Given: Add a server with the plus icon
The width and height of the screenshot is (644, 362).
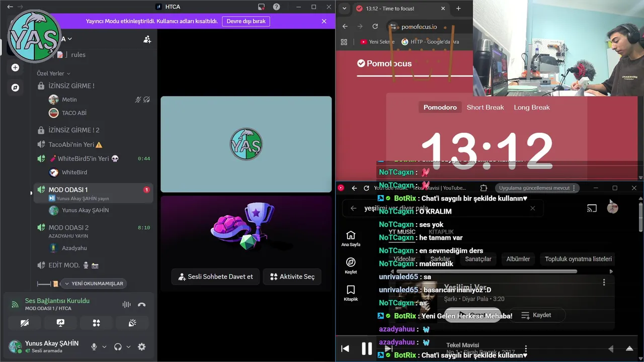Looking at the screenshot, I should click(x=15, y=67).
